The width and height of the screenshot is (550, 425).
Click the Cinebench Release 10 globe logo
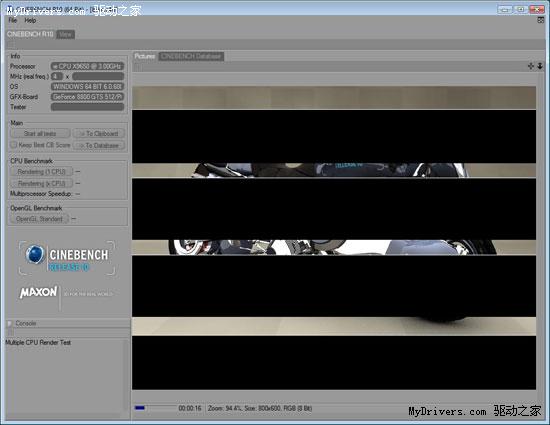click(x=35, y=255)
